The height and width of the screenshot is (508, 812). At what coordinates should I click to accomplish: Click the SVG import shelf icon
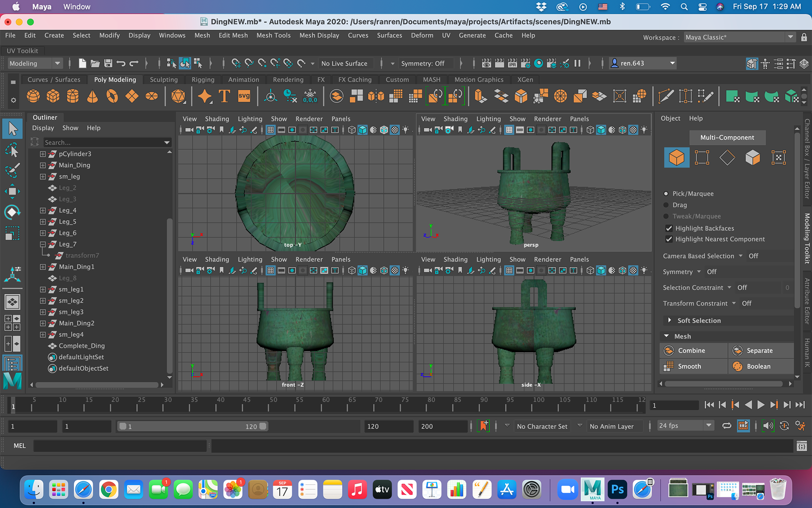pos(244,96)
